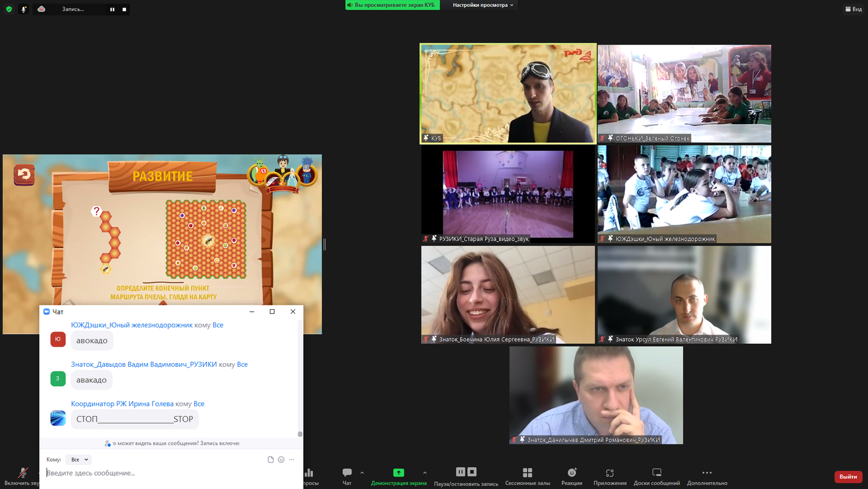868x489 pixels.
Task: Open Whiteboards (Доски сообщений)
Action: pyautogui.click(x=657, y=473)
